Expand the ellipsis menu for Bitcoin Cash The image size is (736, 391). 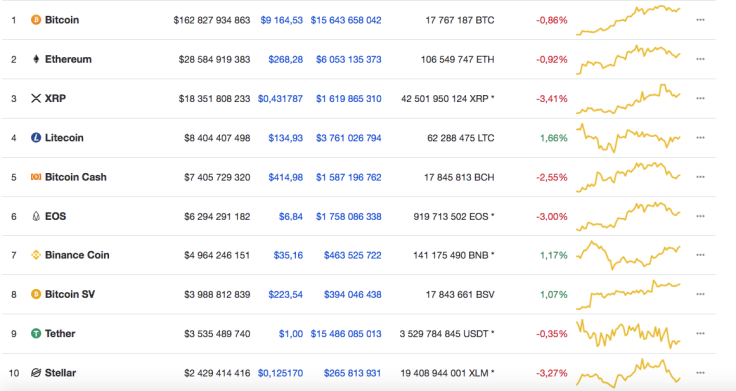(x=700, y=177)
